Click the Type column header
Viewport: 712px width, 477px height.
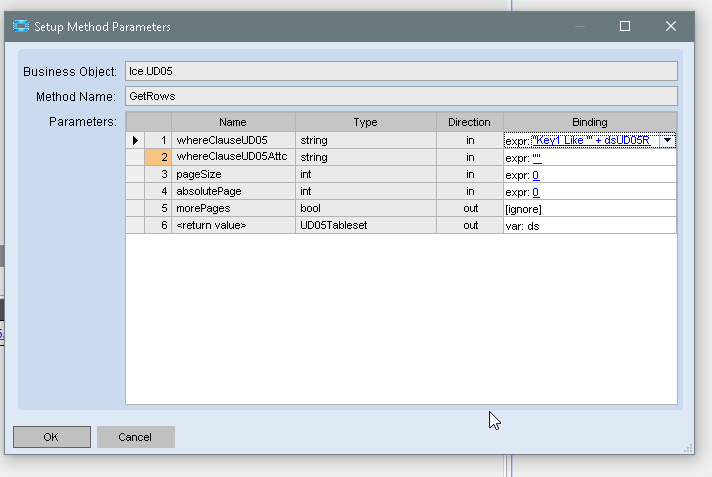[365, 122]
